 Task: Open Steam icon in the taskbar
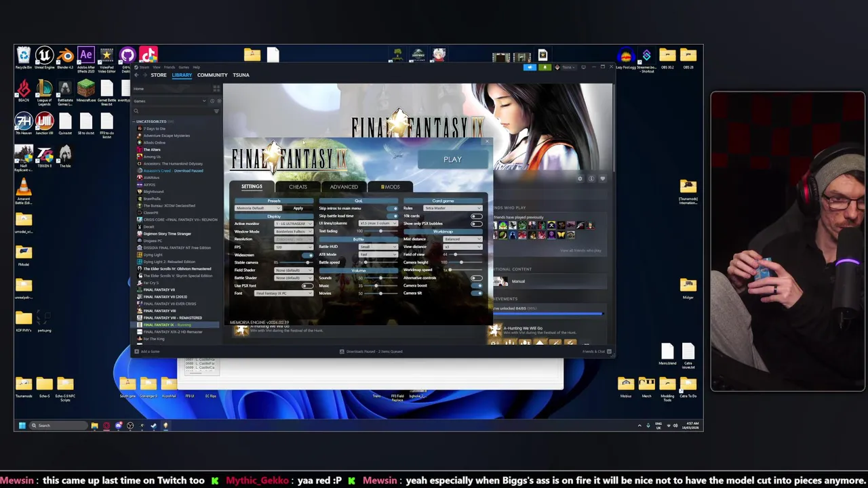tap(153, 426)
